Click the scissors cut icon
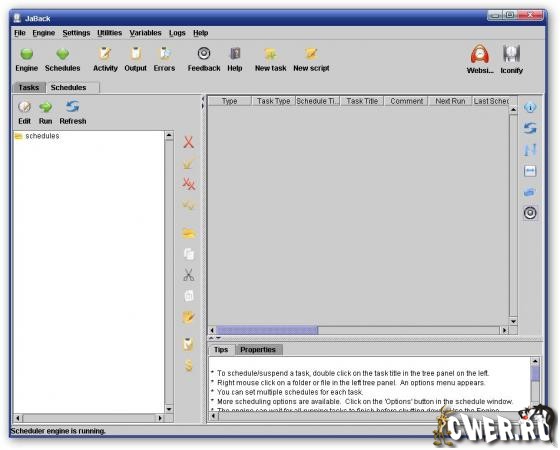Viewport: 560px width, 450px height. coord(189,275)
